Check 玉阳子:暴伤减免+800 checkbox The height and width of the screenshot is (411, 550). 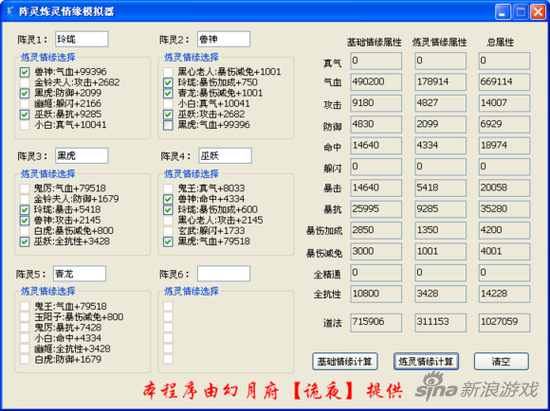click(x=25, y=317)
